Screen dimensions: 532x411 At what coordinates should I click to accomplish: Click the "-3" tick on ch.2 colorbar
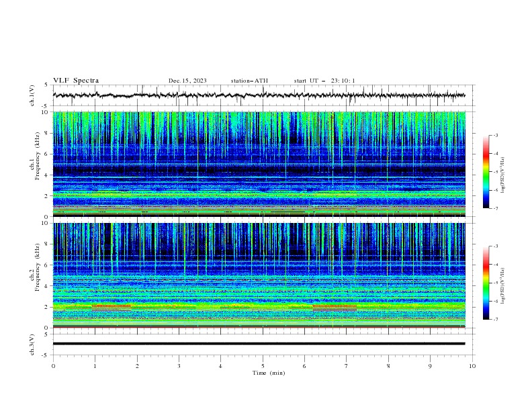(x=496, y=246)
